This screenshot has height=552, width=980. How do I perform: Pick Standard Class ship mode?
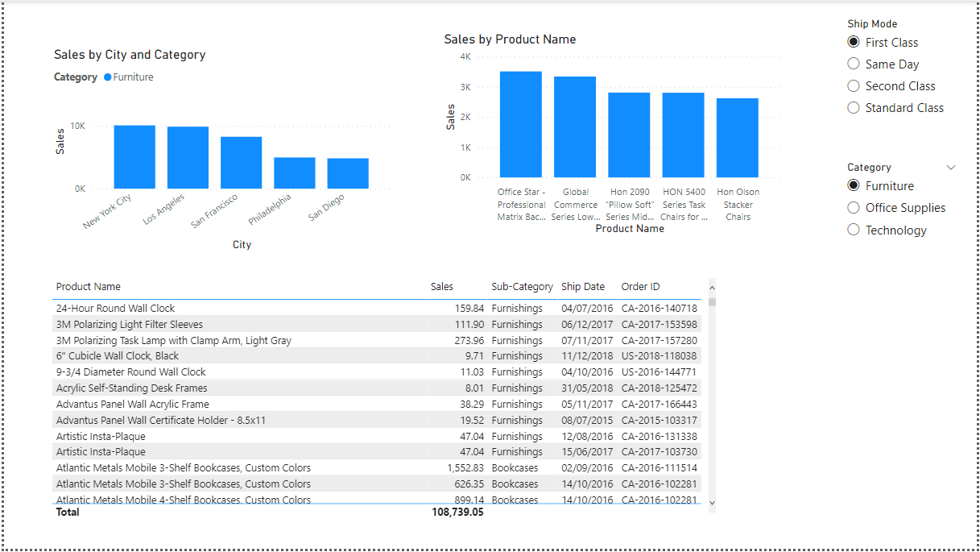point(854,107)
